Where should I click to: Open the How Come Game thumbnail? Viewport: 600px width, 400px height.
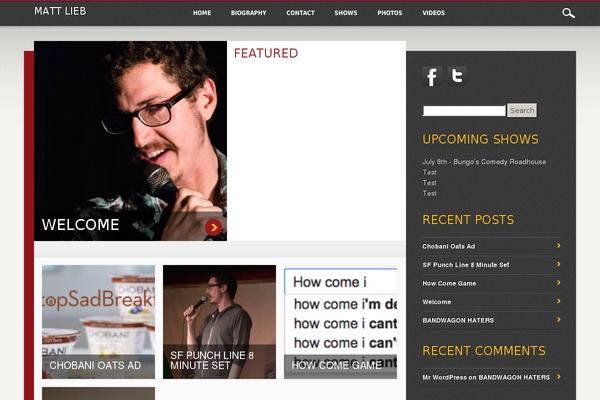(340, 322)
